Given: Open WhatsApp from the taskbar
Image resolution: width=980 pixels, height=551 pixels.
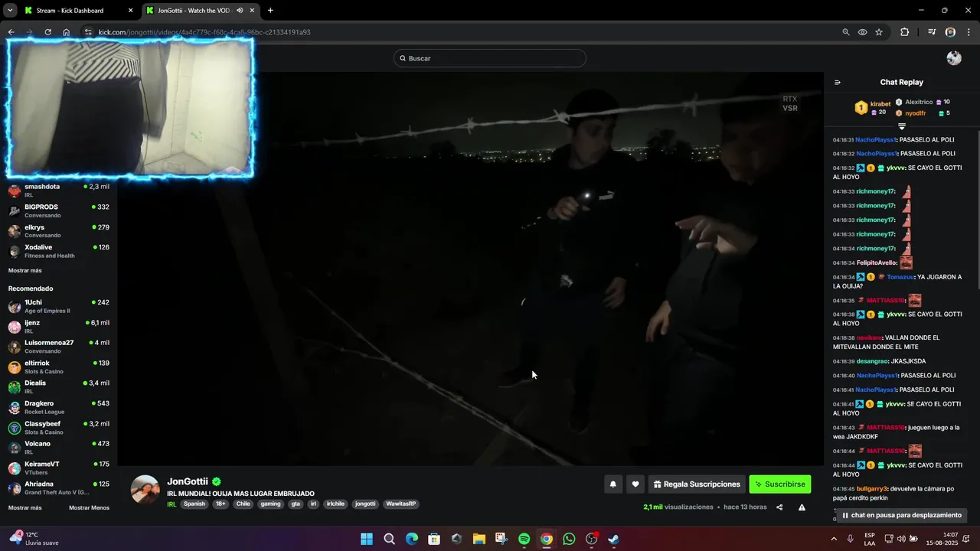Looking at the screenshot, I should coord(569,539).
